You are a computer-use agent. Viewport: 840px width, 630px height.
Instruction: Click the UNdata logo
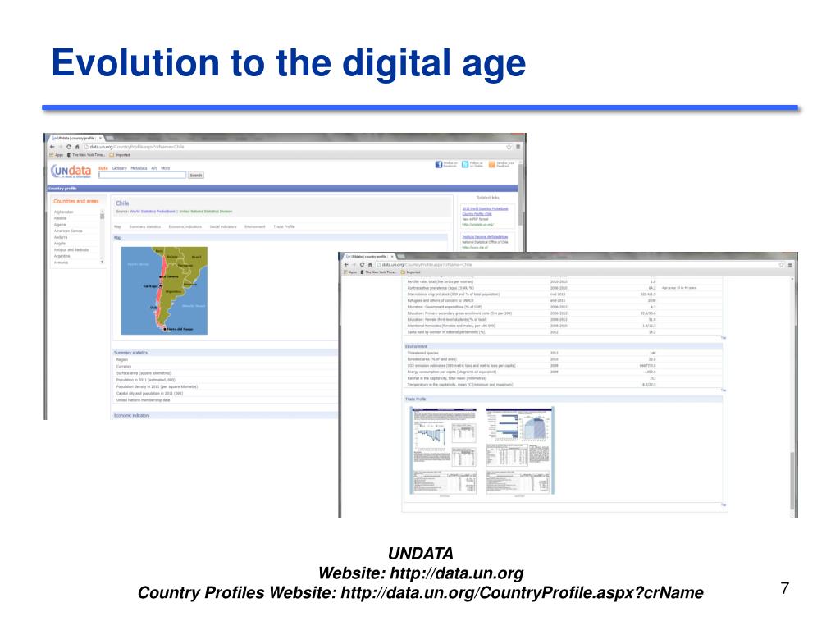click(71, 171)
